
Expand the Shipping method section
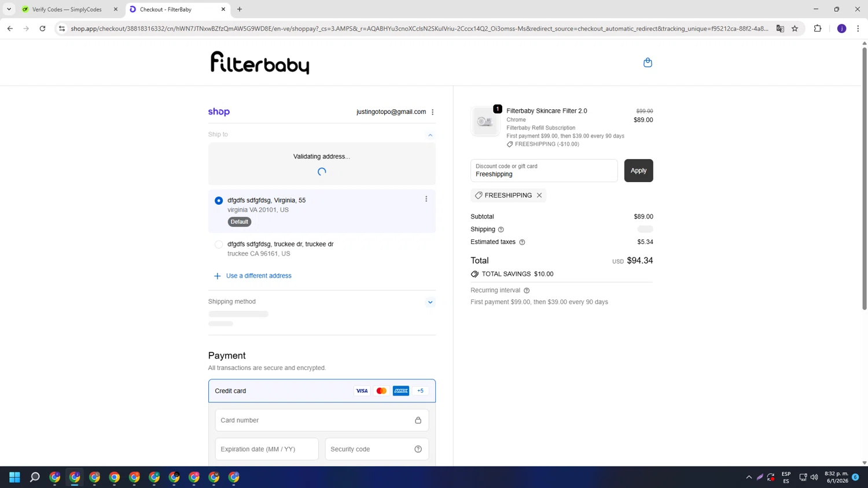point(430,302)
